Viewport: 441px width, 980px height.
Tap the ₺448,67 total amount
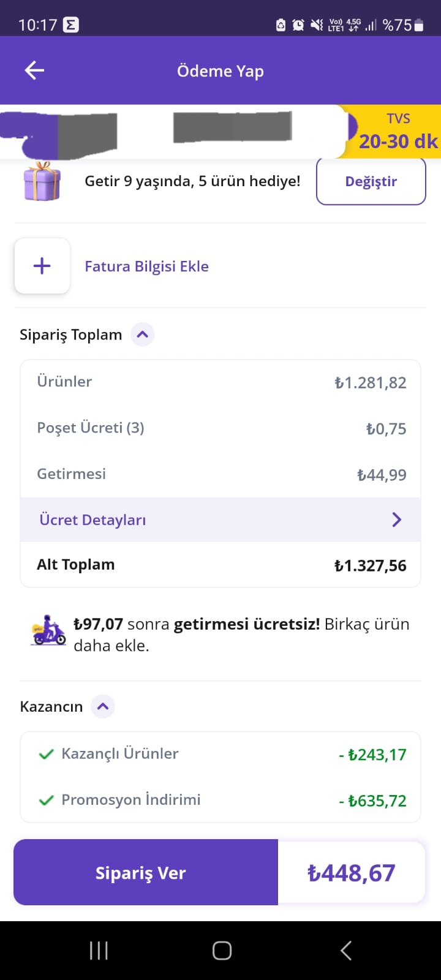352,873
